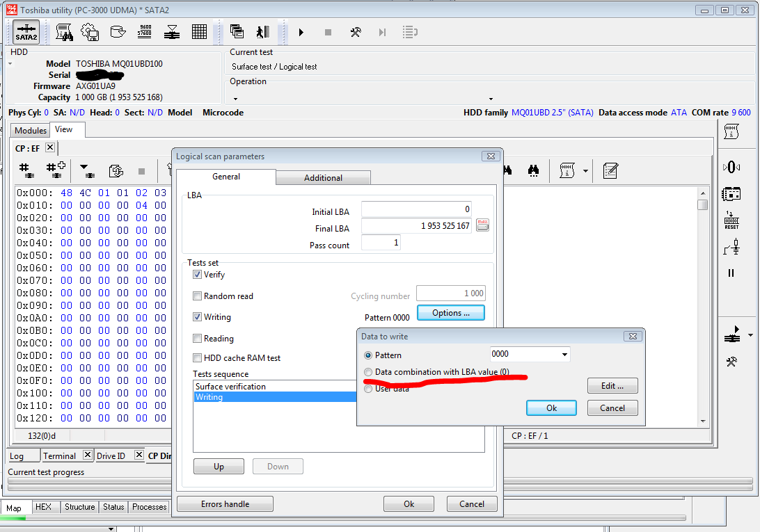This screenshot has height=532, width=760.
Task: Open the binary scroll icon in CP toolbar
Action: (x=567, y=170)
